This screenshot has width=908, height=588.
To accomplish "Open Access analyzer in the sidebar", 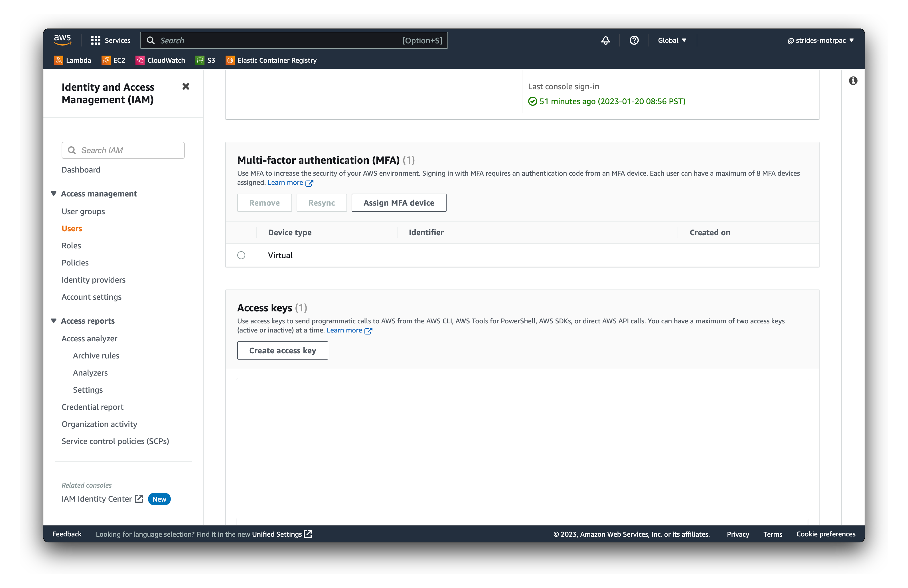I will [x=89, y=338].
